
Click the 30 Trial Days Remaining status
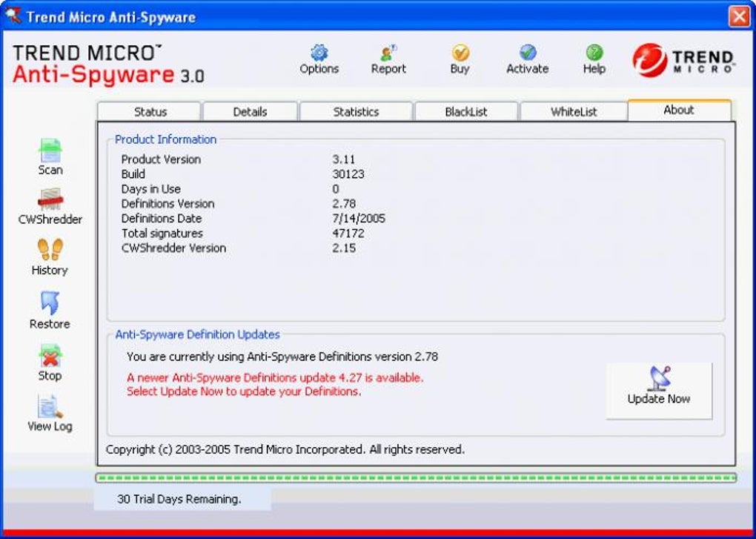179,499
